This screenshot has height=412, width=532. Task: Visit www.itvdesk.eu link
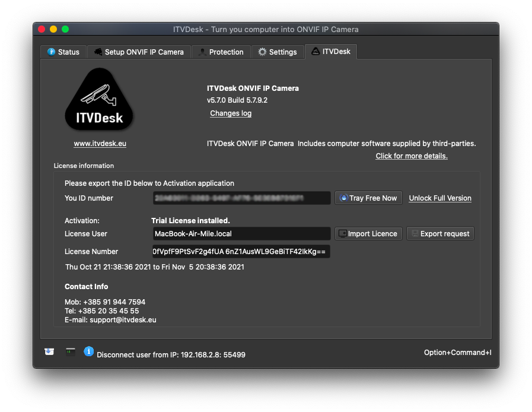coord(100,143)
